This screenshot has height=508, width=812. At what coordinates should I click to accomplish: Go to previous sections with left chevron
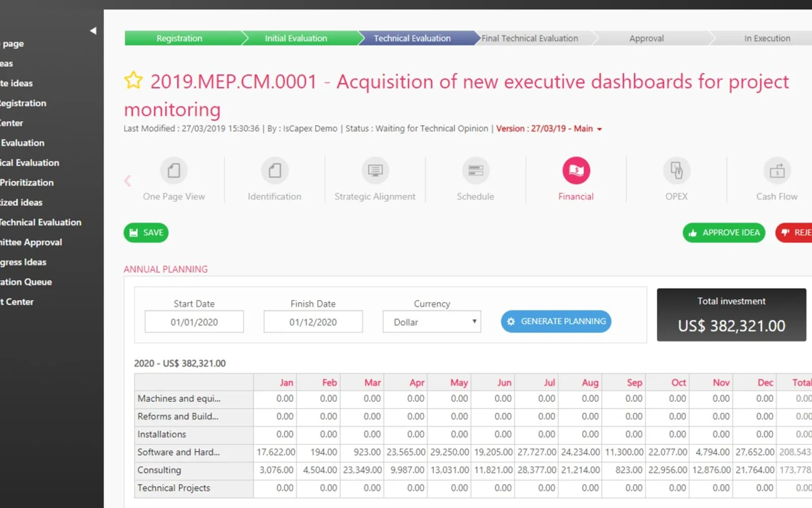tap(128, 180)
